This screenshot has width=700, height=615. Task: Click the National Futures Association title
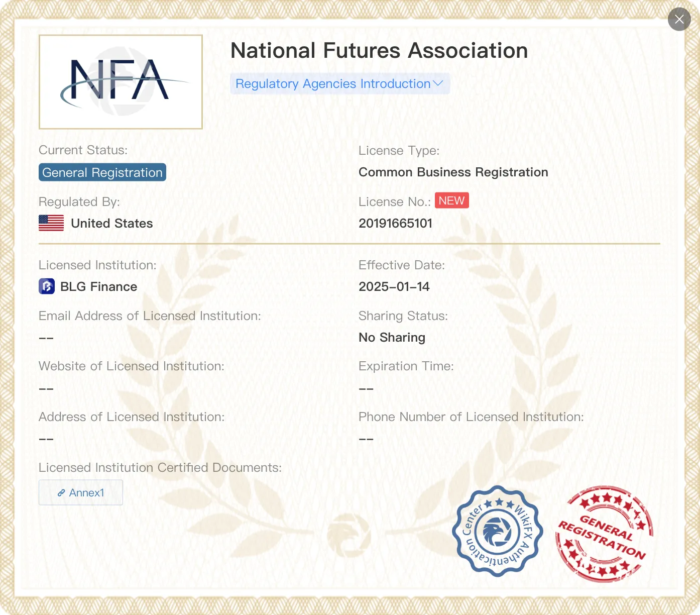[379, 51]
